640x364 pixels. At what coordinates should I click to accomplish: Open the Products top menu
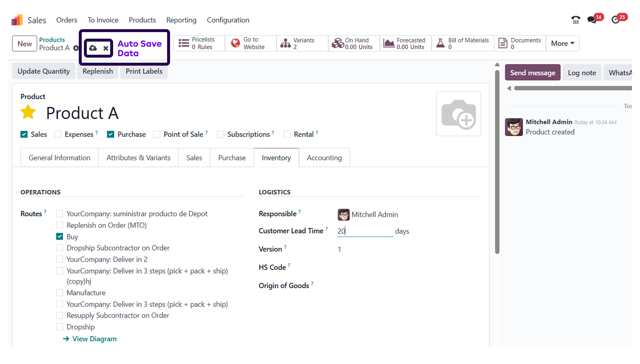pyautogui.click(x=142, y=20)
